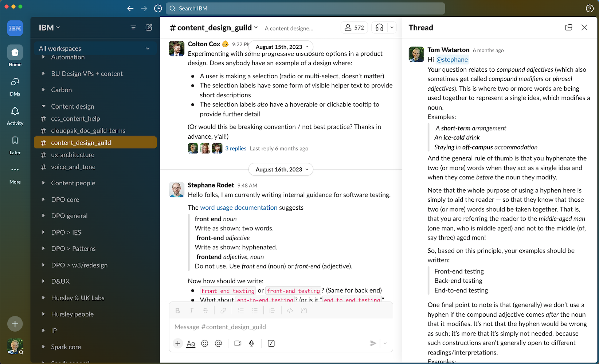Select the content_design_guild channel
599x364 pixels.
pos(95,143)
